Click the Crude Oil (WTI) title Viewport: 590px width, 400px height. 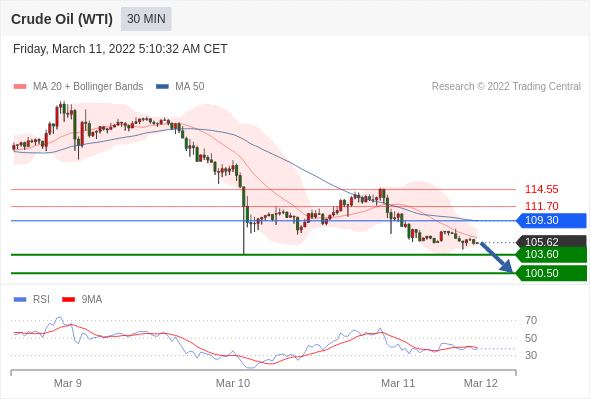click(x=62, y=19)
